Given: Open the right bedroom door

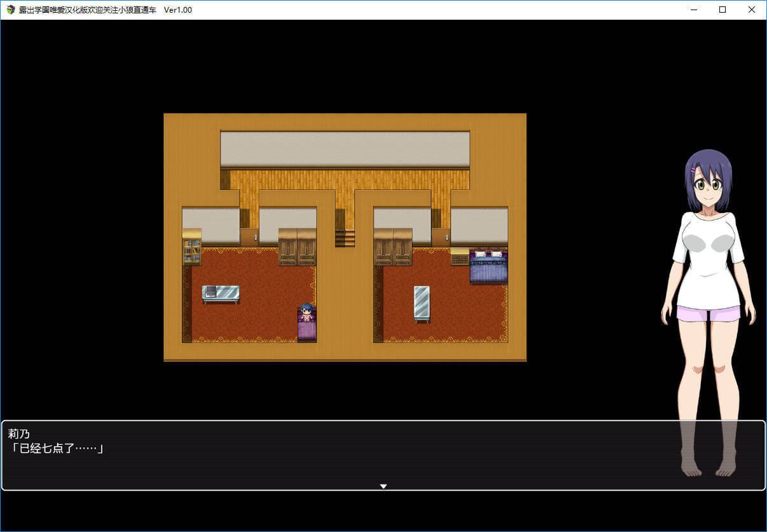Looking at the screenshot, I should (x=440, y=238).
